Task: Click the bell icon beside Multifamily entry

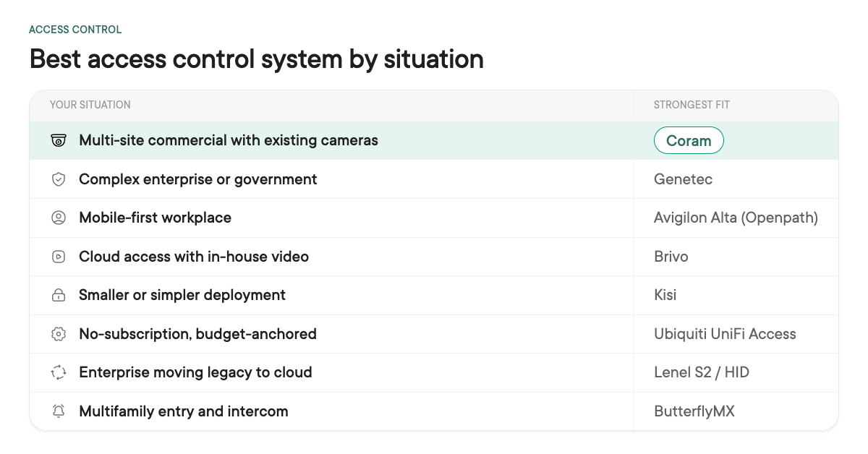Action: (59, 411)
